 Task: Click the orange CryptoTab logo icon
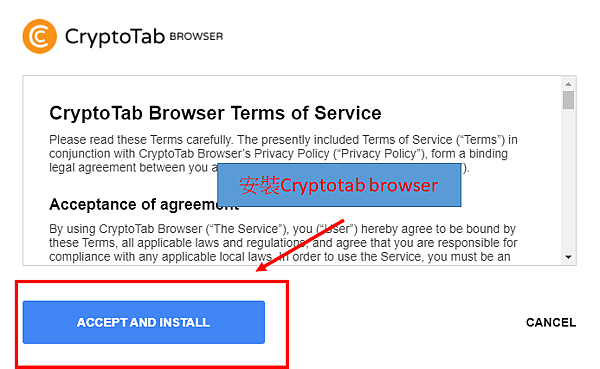40,36
